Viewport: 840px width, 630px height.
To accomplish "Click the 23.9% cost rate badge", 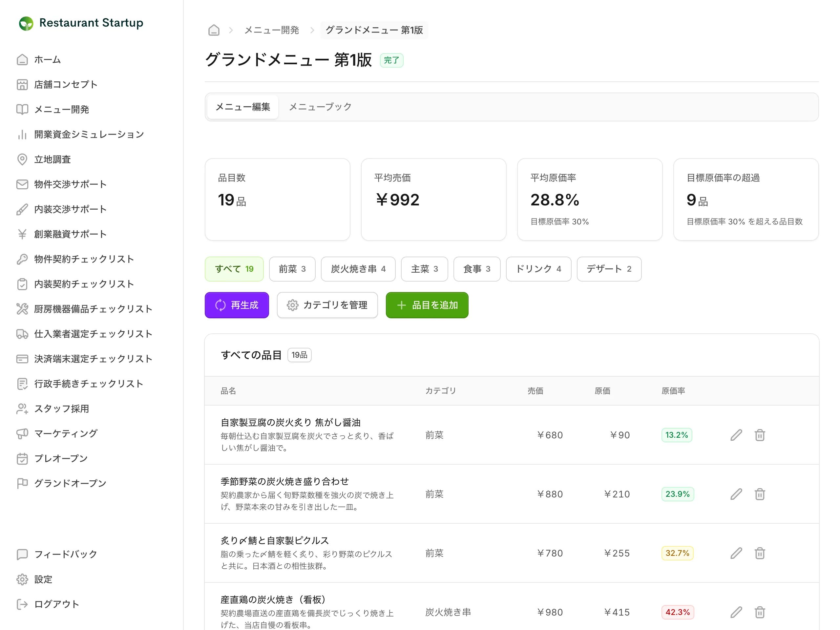I will [x=678, y=494].
